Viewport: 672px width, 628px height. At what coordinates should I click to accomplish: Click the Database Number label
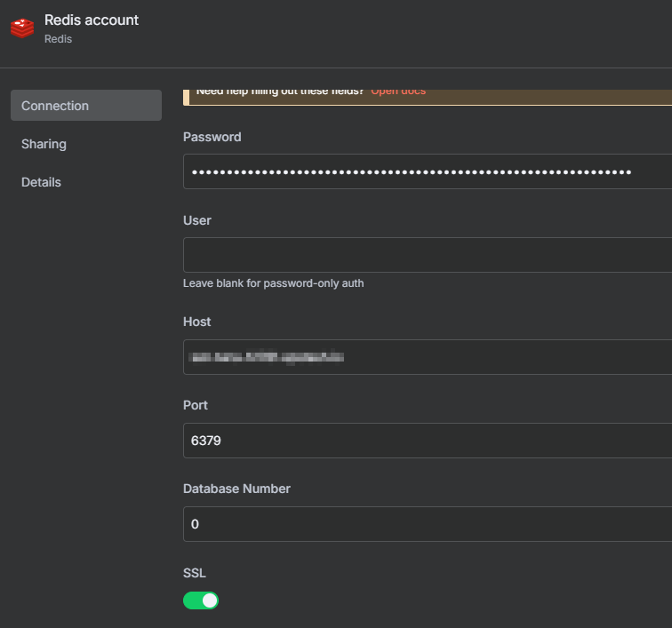[x=236, y=489]
